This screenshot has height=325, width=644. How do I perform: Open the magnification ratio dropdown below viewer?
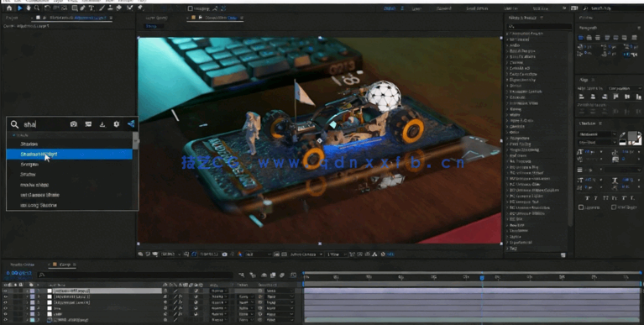tap(170, 254)
